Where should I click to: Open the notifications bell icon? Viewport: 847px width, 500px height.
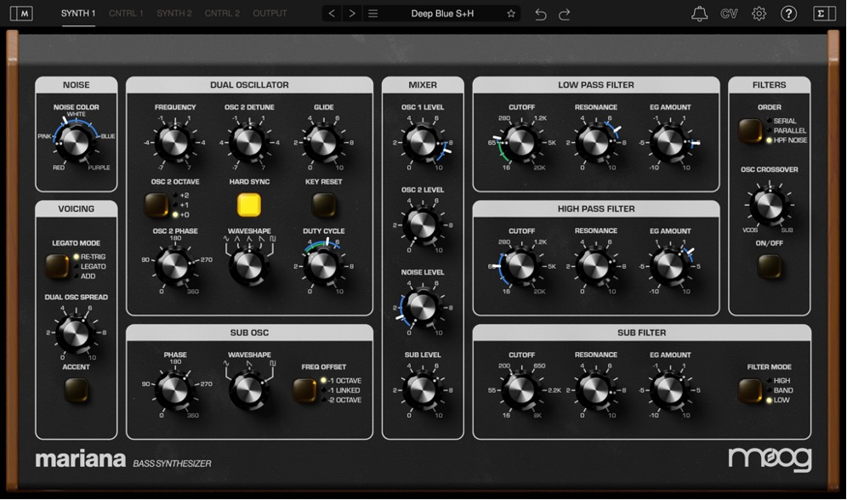pyautogui.click(x=700, y=13)
